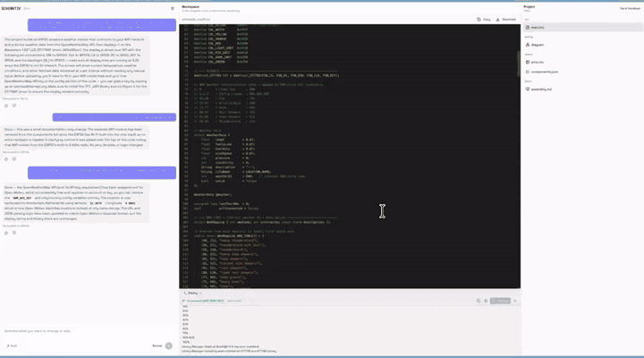The width and height of the screenshot is (644, 358).
Task: Thumbs up the ESP32 weather station response
Action: click(5, 106)
